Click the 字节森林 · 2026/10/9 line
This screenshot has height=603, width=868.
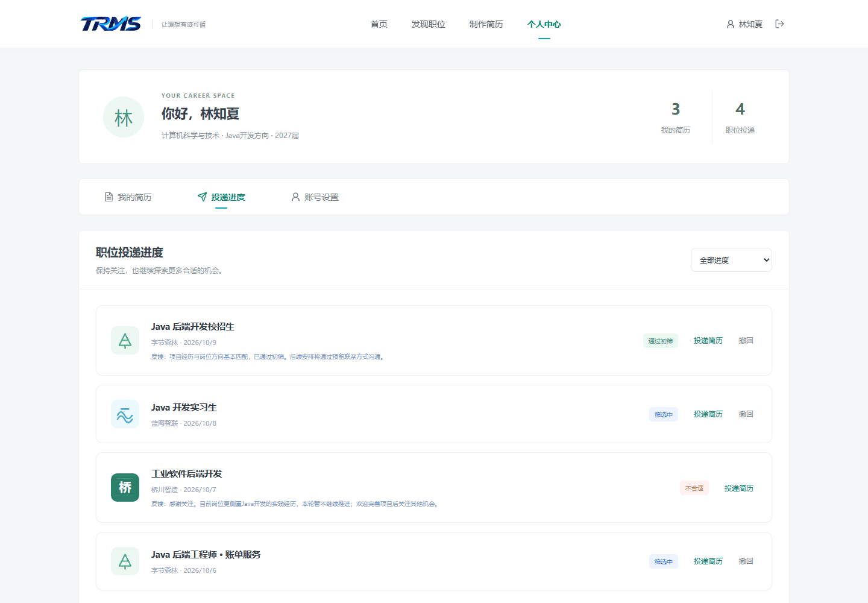pyautogui.click(x=184, y=343)
